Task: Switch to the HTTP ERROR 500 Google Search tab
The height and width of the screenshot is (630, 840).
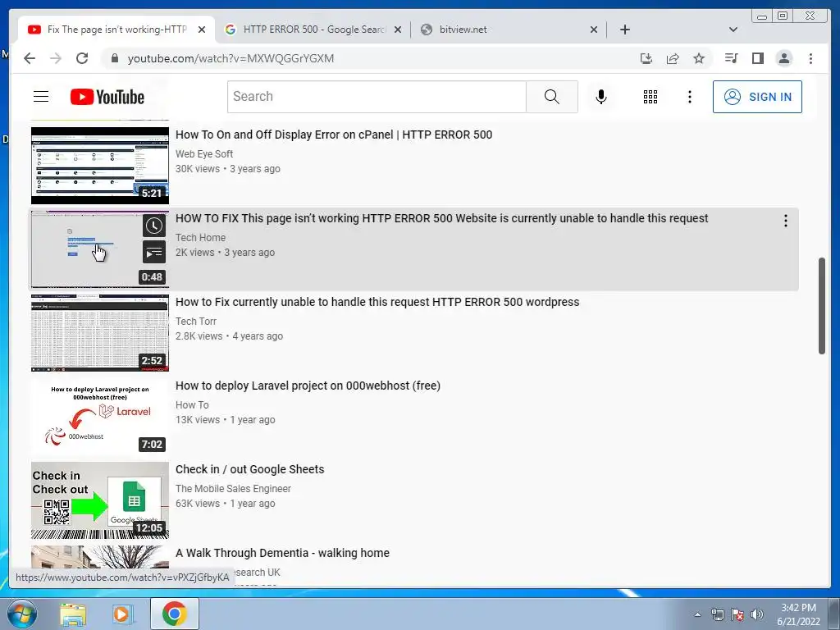Action: point(313,30)
